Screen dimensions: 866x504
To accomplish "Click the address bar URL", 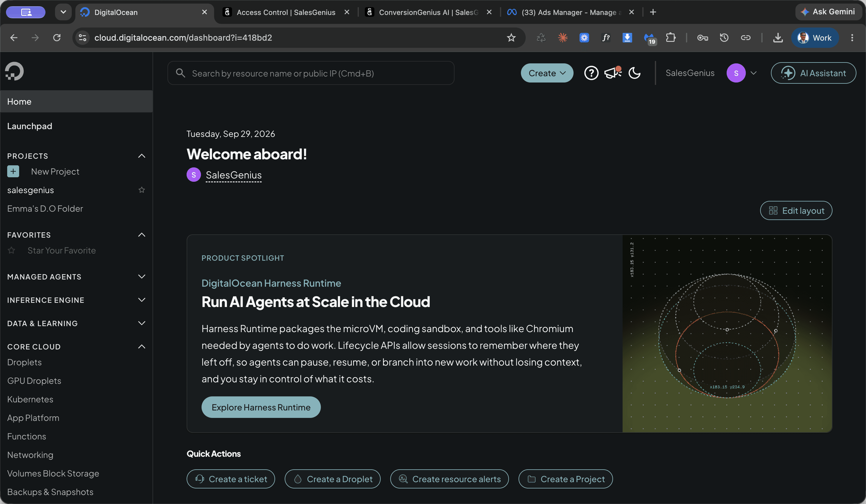I will pos(183,37).
